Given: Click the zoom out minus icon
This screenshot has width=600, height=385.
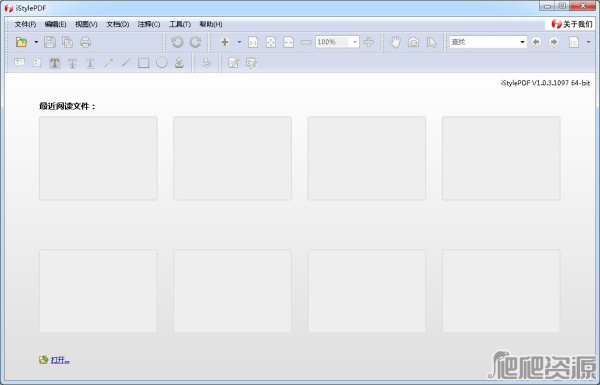Looking at the screenshot, I should click(x=306, y=42).
